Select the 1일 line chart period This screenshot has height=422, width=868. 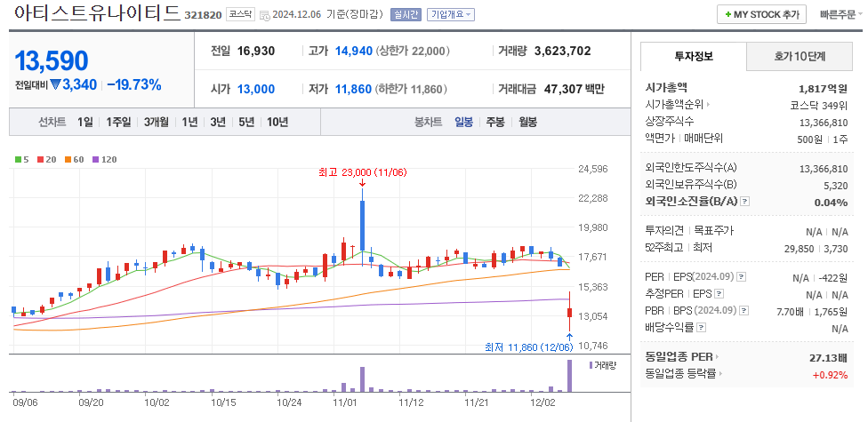point(85,123)
